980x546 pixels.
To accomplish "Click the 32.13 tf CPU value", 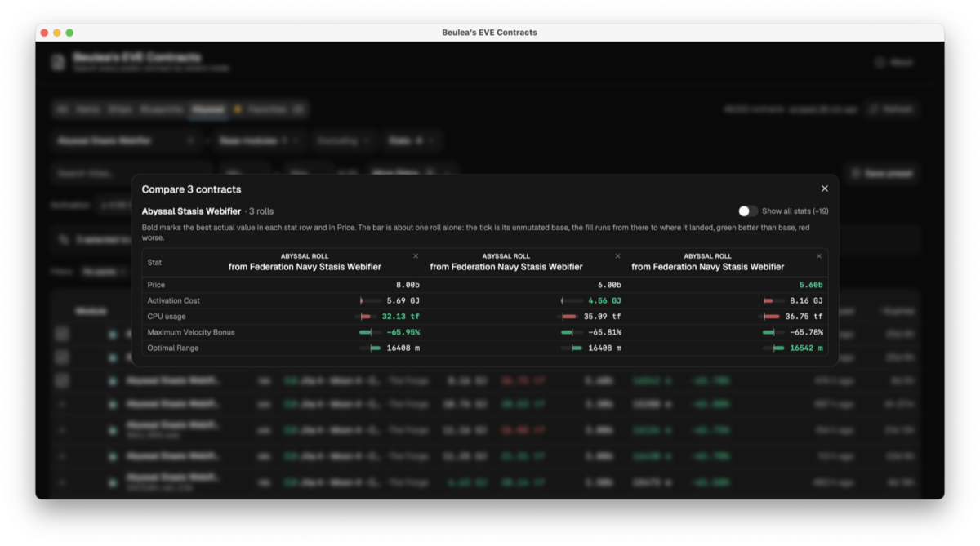I will pyautogui.click(x=401, y=317).
